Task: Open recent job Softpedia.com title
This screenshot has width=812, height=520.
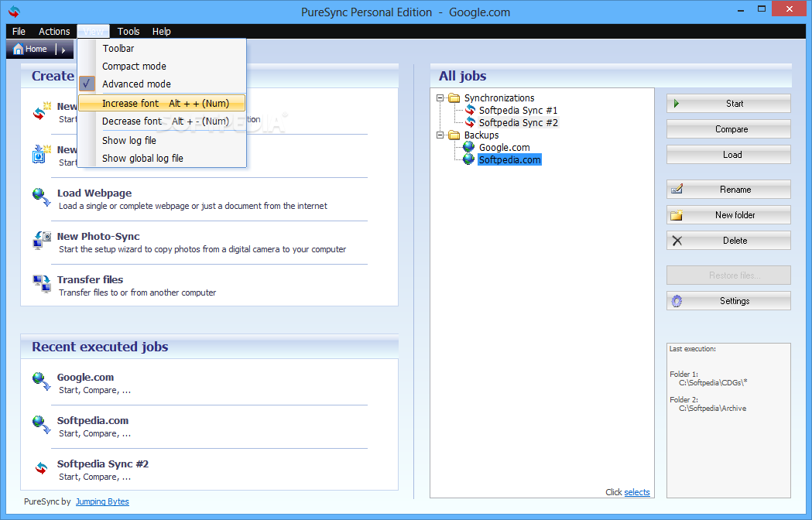Action: (93, 420)
